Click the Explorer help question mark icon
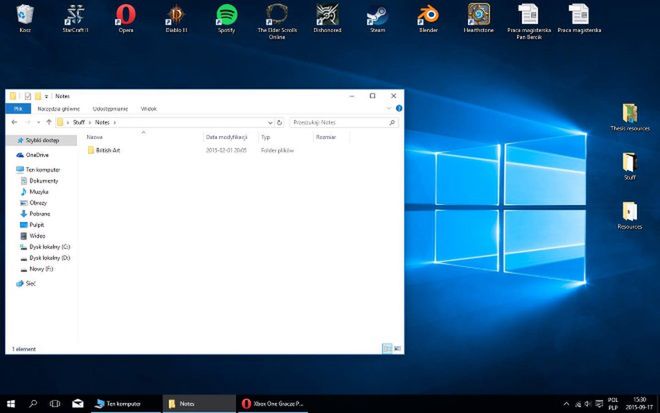Screen dimensions: 660x413 tap(399, 109)
